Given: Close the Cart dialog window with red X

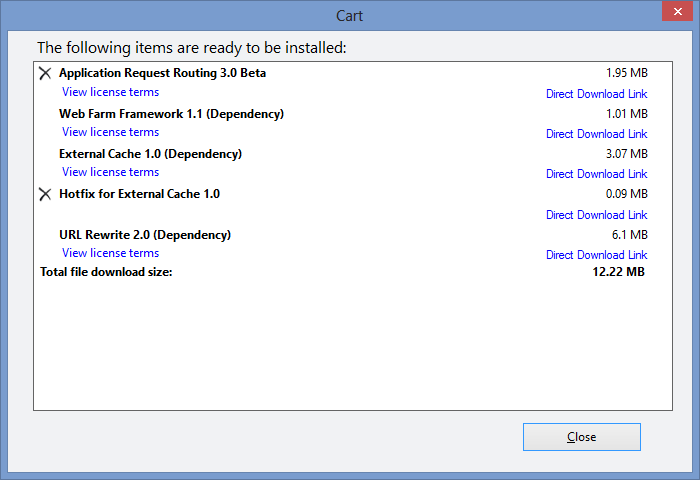Looking at the screenshot, I should click(x=677, y=12).
